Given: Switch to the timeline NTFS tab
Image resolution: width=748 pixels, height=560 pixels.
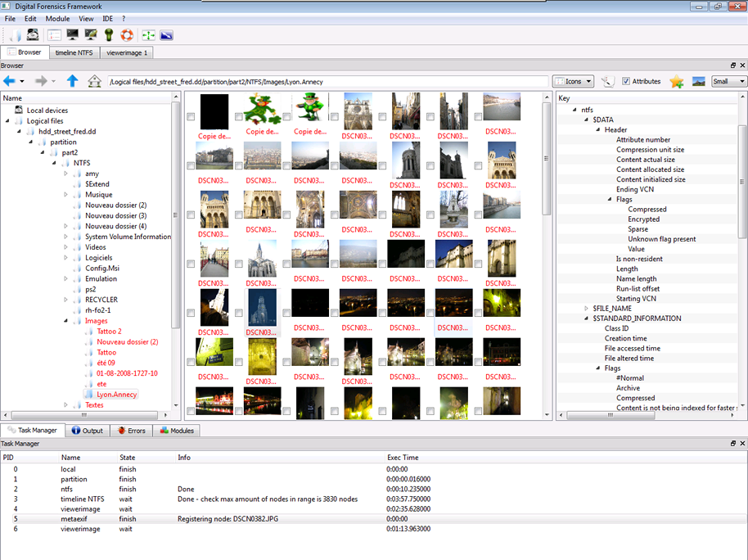Looking at the screenshot, I should tap(74, 51).
